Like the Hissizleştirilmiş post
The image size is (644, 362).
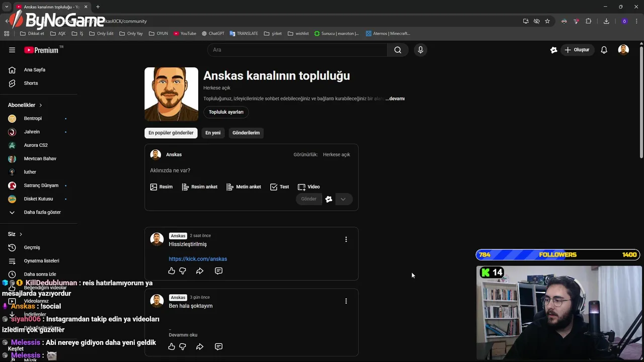pos(172,271)
